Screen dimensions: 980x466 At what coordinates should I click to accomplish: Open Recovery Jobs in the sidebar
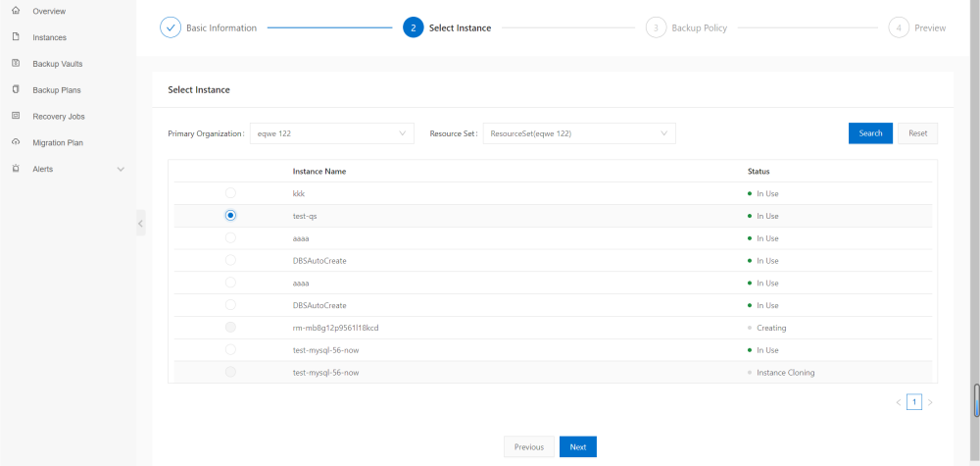point(59,117)
